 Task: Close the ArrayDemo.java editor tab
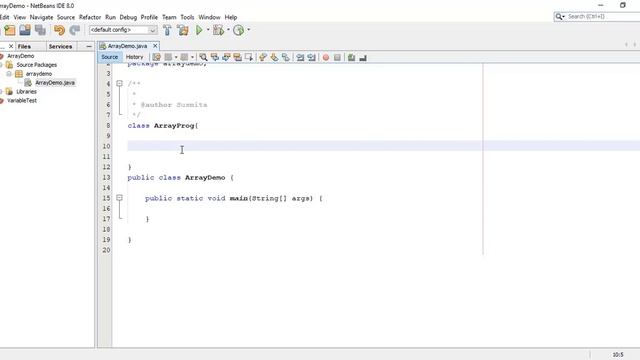(x=155, y=46)
